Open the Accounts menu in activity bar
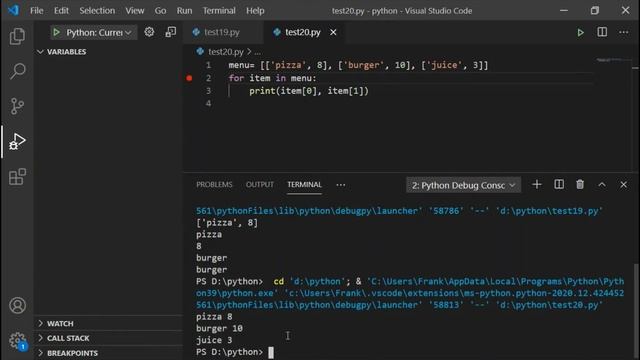640x360 pixels. [17, 305]
